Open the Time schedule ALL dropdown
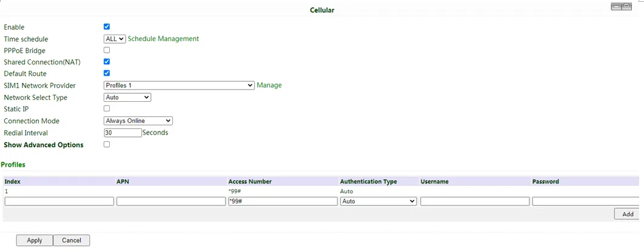This screenshot has width=644, height=252. click(115, 39)
